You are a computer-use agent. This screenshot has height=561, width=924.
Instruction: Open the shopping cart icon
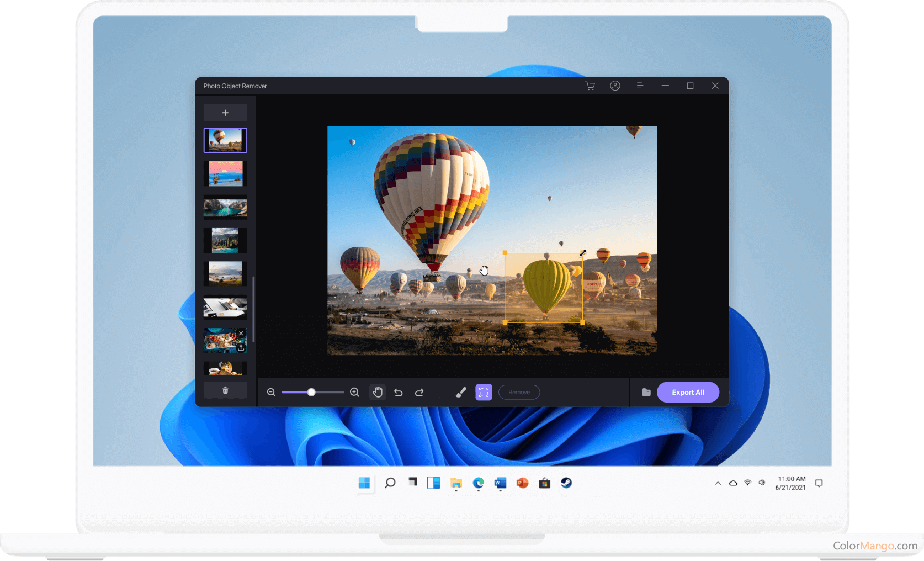[590, 86]
